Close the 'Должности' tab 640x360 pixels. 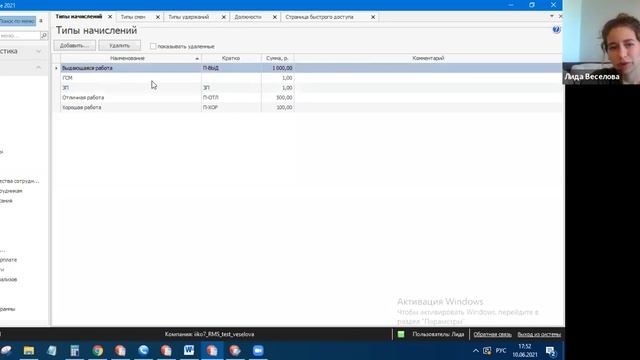click(275, 17)
